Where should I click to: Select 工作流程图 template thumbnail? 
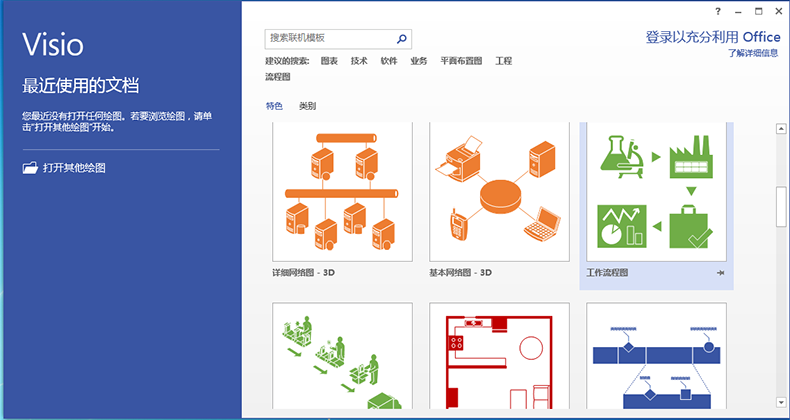(x=656, y=192)
